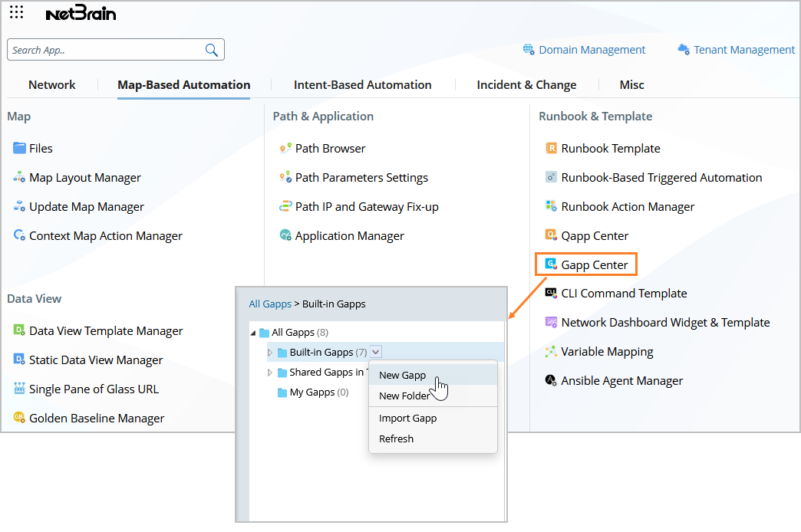Open Built-in Gapps dropdown arrow
This screenshot has height=532, width=801.
pos(375,352)
